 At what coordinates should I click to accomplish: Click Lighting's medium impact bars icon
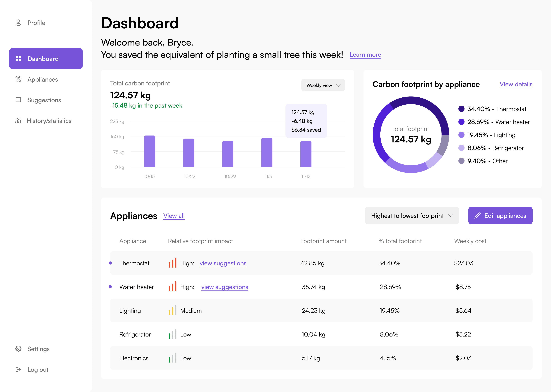(172, 310)
